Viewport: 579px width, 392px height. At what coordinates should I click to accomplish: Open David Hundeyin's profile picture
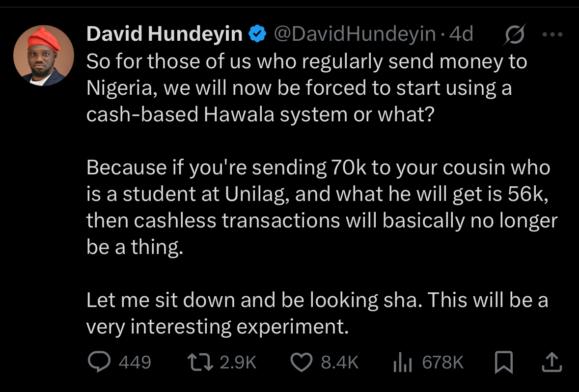click(44, 56)
